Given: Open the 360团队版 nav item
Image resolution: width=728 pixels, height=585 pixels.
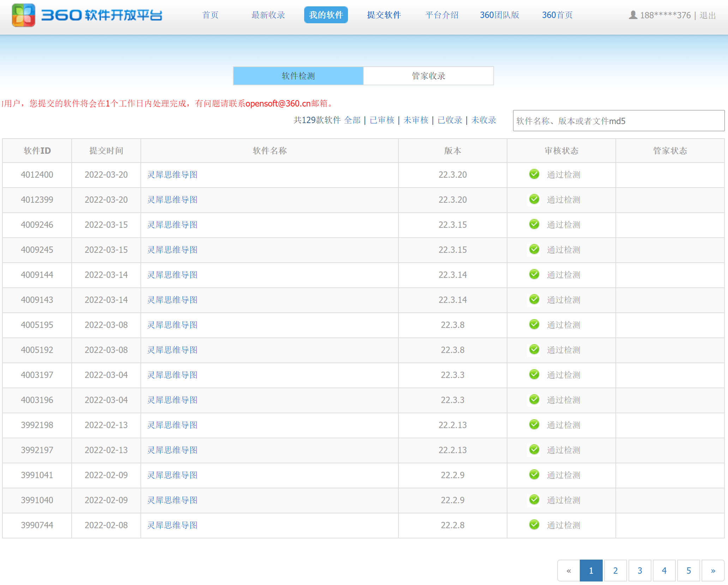Looking at the screenshot, I should [x=500, y=15].
